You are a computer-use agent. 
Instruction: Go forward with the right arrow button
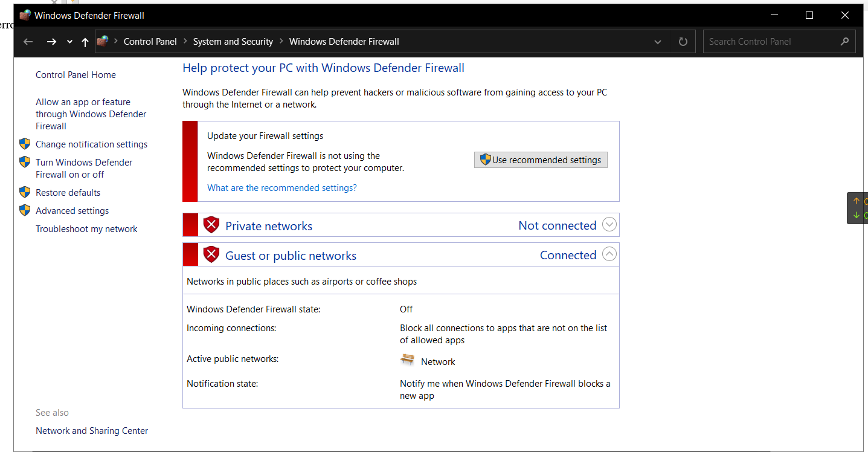[x=51, y=42]
